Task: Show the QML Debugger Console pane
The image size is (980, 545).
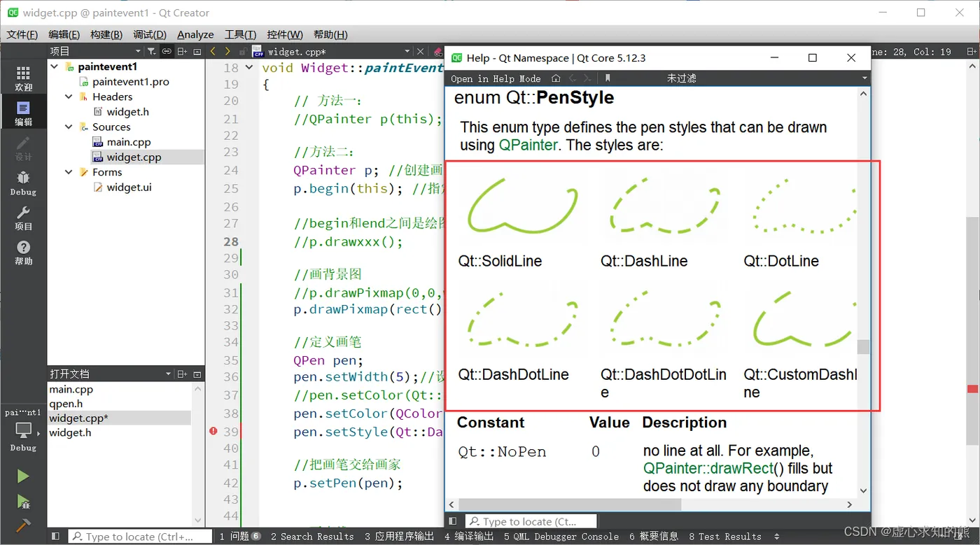Action: pos(561,537)
